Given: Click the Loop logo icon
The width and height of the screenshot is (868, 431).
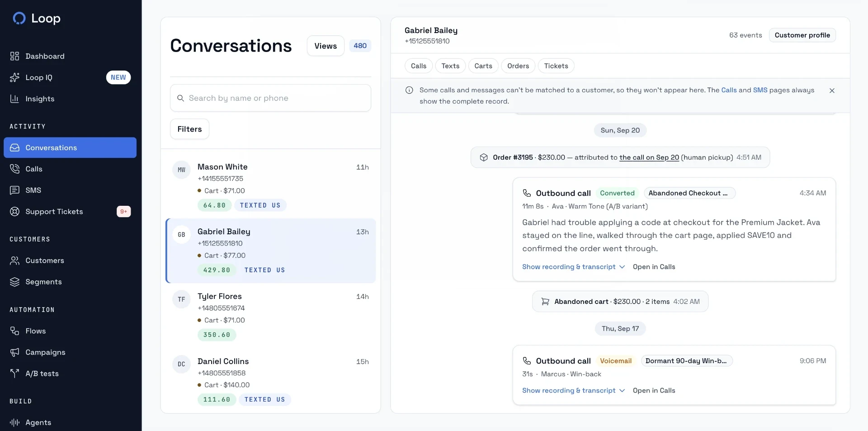Looking at the screenshot, I should pyautogui.click(x=19, y=18).
